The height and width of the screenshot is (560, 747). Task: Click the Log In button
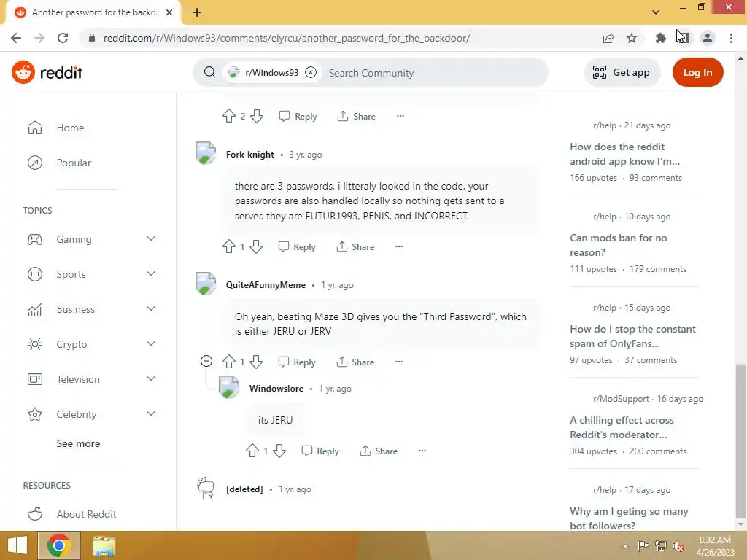coord(697,72)
